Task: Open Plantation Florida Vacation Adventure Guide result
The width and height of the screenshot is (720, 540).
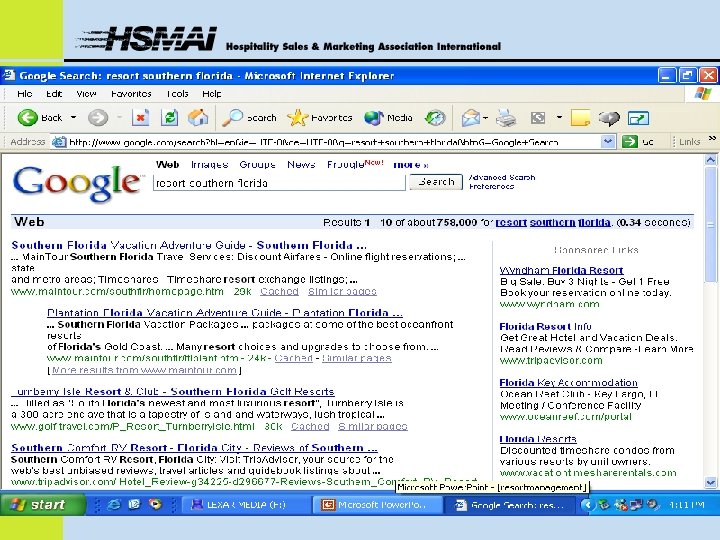Action: click(x=225, y=313)
